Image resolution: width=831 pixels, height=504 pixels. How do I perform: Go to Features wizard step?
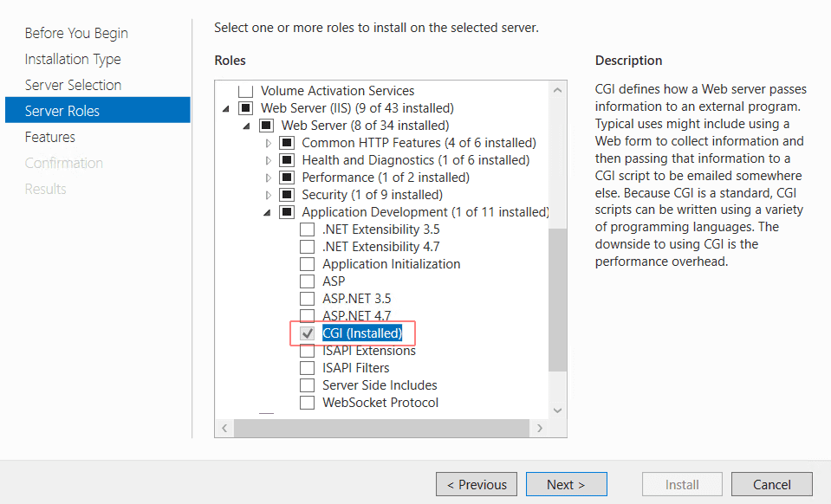click(x=49, y=137)
